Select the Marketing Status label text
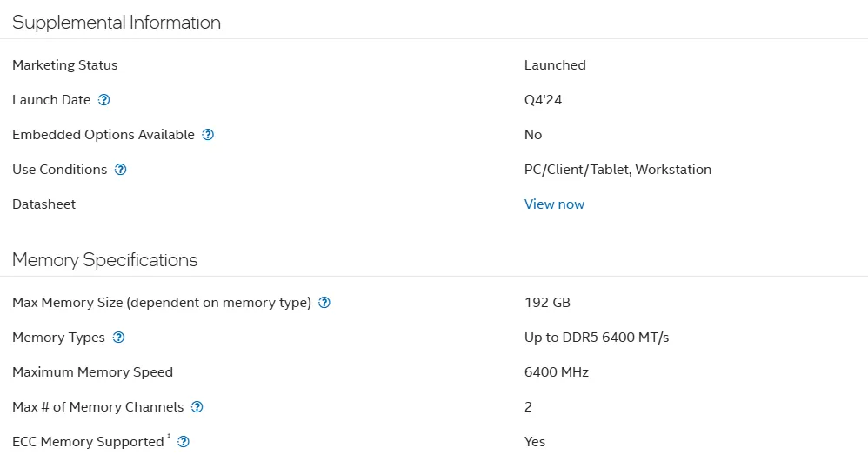The height and width of the screenshot is (455, 868). point(64,64)
